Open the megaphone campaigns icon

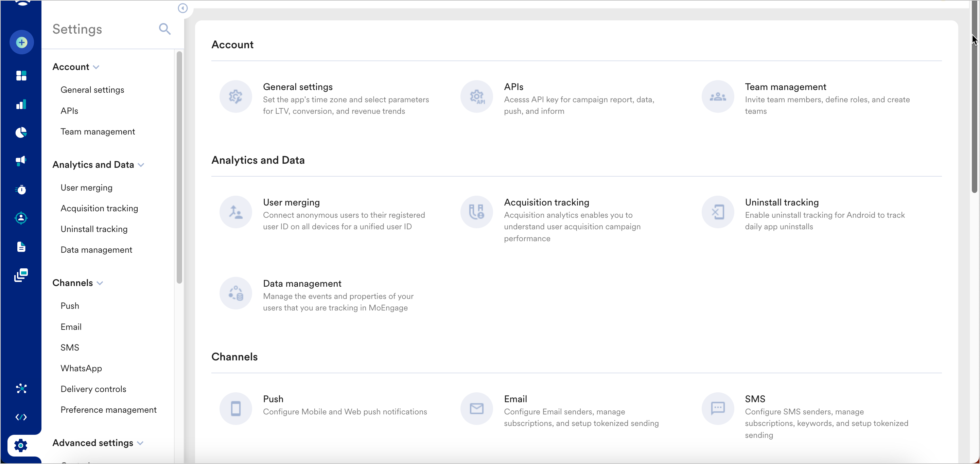point(21,161)
